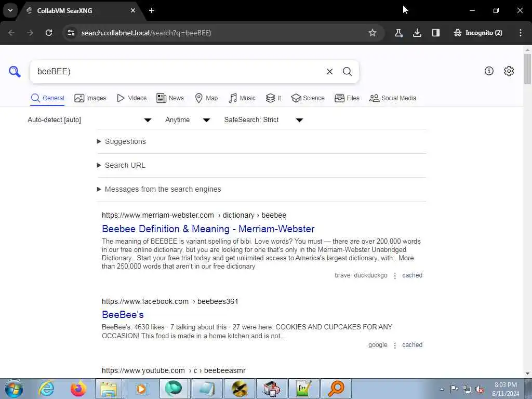The width and height of the screenshot is (532, 399).
Task: Switch to News category
Action: (x=170, y=98)
